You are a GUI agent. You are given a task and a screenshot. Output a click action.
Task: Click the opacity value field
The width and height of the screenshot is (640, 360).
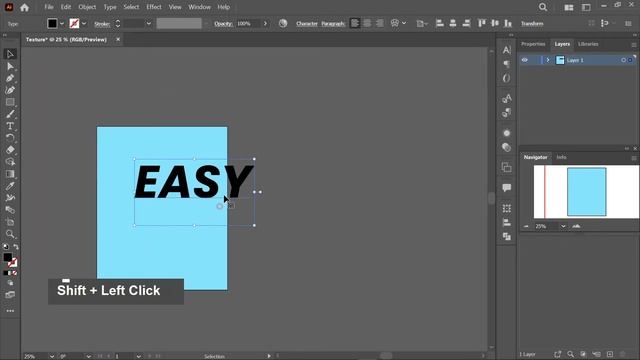pos(248,24)
